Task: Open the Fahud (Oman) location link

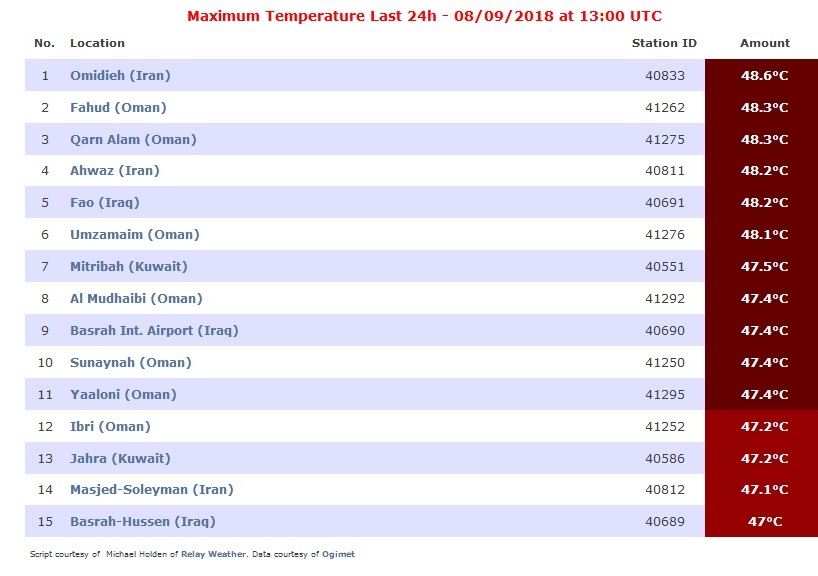Action: point(118,107)
